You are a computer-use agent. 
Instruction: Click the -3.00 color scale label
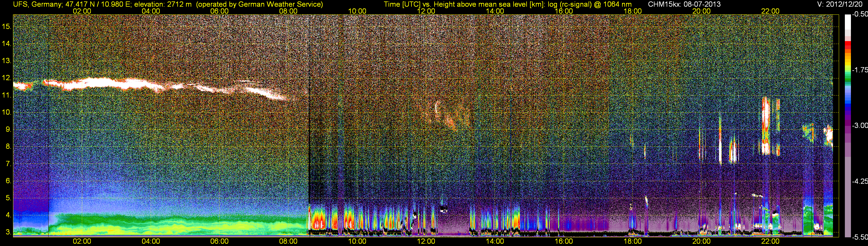click(x=860, y=126)
